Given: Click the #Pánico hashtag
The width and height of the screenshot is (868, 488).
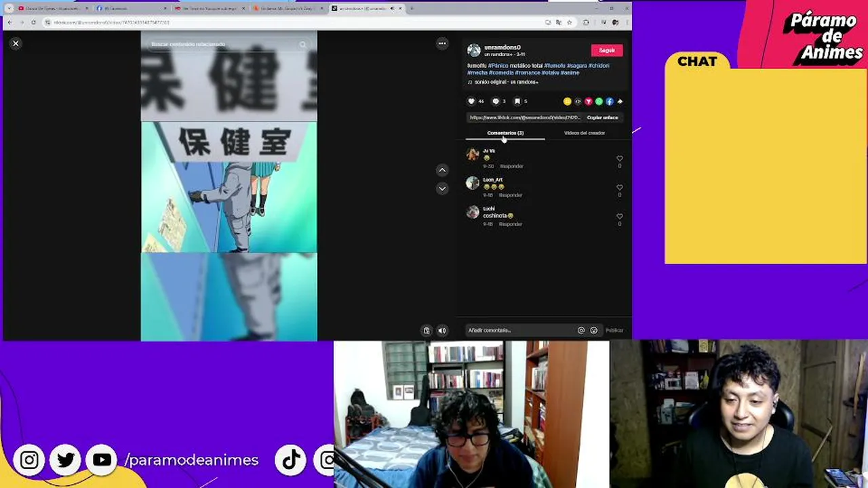Looking at the screenshot, I should coord(498,66).
